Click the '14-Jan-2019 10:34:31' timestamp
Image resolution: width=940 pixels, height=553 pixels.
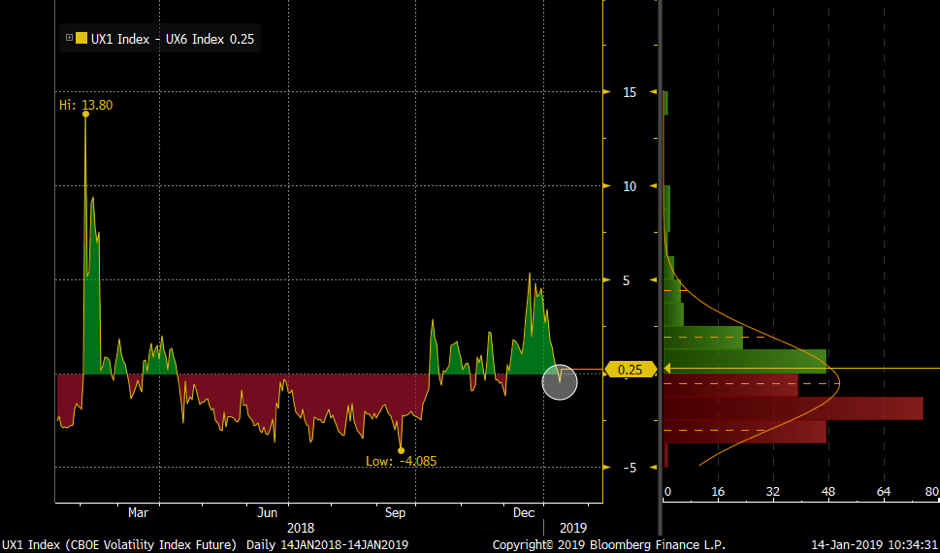point(875,545)
